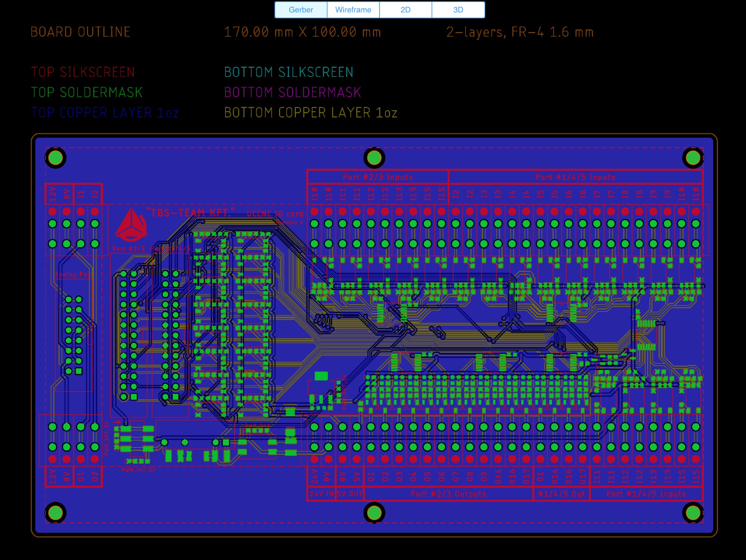746x560 pixels.
Task: Switch to the Gerber view tab
Action: pyautogui.click(x=301, y=10)
